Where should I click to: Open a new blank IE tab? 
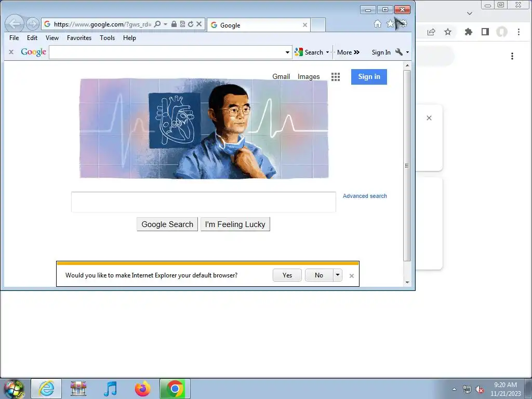click(318, 25)
